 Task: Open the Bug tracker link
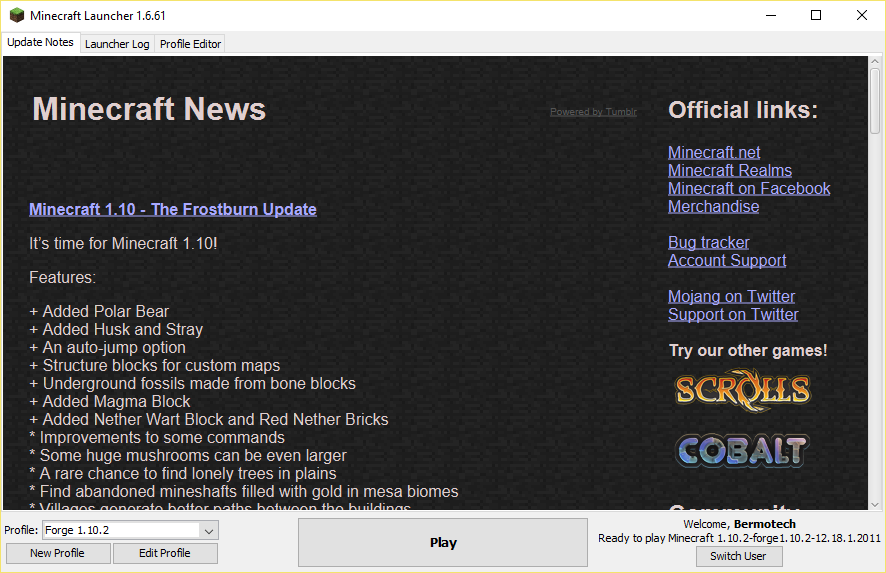click(x=708, y=242)
